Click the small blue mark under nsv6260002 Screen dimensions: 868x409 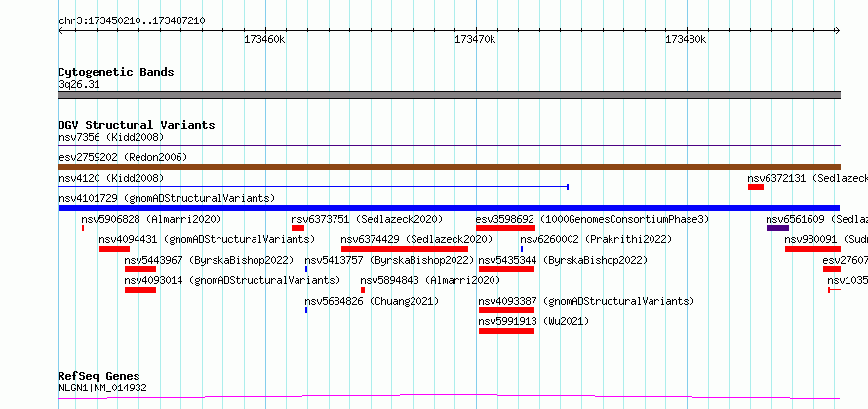522,249
